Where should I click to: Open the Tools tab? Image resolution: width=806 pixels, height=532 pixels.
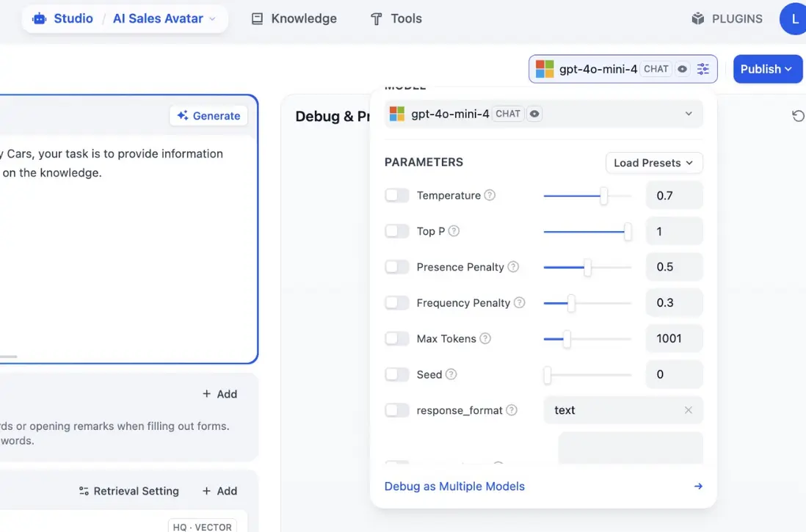[x=396, y=19]
